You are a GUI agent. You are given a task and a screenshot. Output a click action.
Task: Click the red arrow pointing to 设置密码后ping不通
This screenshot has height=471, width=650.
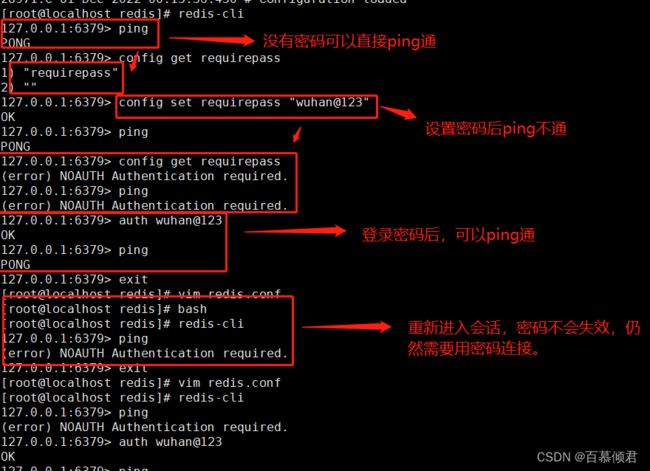[398, 112]
